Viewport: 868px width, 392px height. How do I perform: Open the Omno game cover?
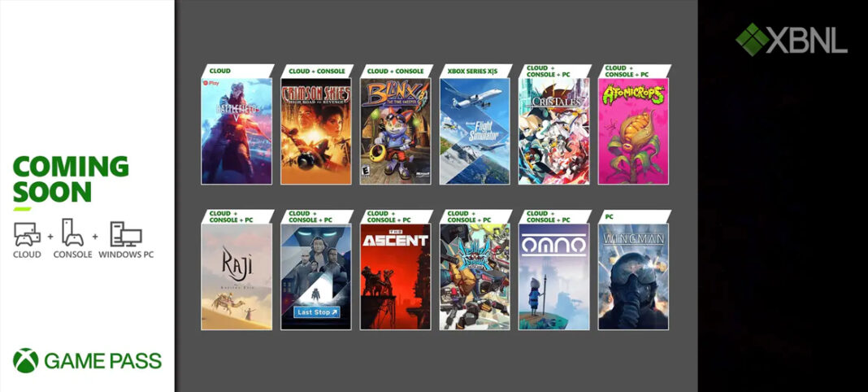(554, 277)
